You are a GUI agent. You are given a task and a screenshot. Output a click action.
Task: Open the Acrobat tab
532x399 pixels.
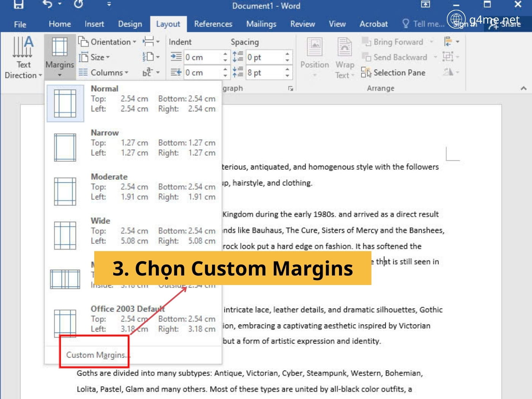(374, 24)
